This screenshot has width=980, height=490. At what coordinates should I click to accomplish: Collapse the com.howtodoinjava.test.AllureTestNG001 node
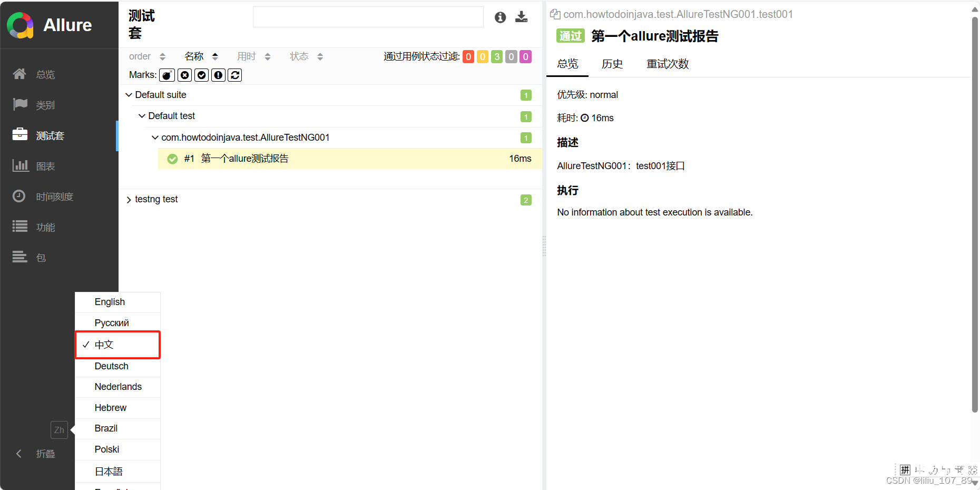[155, 138]
